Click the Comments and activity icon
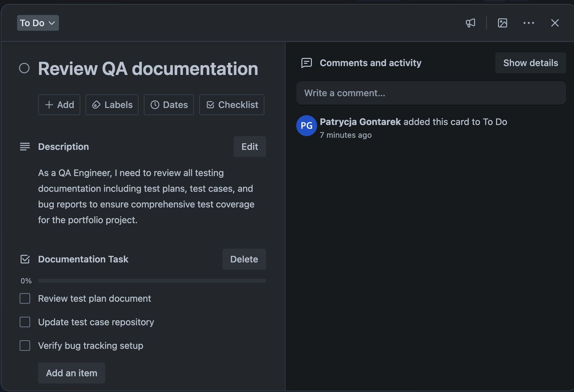 [307, 63]
